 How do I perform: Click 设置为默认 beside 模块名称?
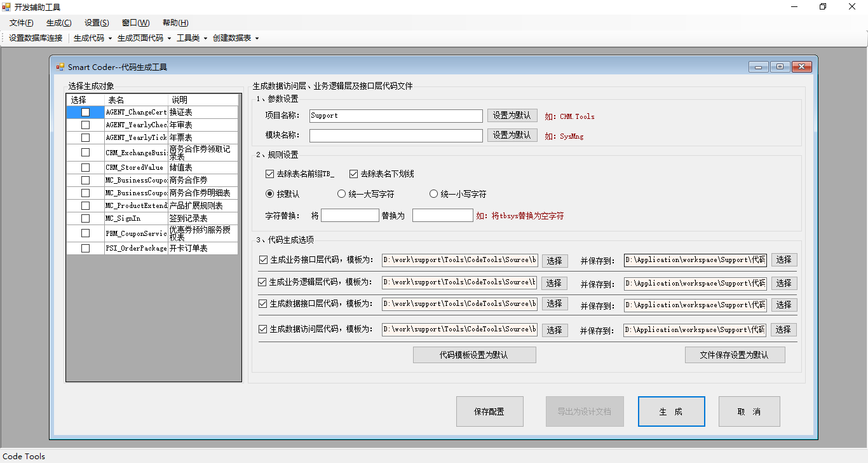(x=512, y=135)
